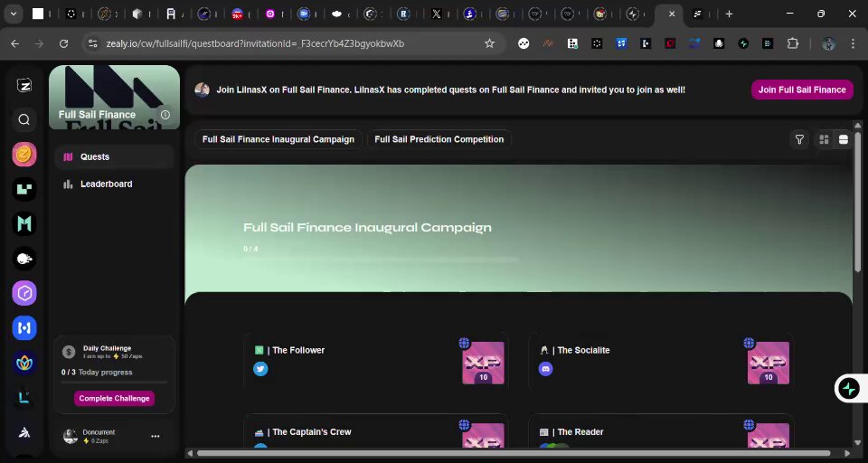Click the floating sparkle assistant button
Image resolution: width=868 pixels, height=463 pixels.
tap(849, 388)
